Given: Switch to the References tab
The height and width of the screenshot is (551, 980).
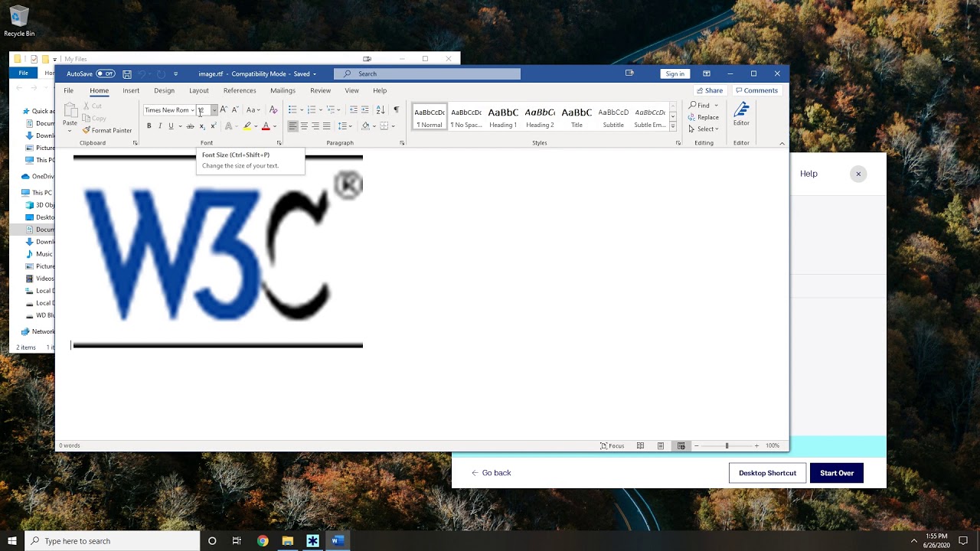Looking at the screenshot, I should 240,90.
